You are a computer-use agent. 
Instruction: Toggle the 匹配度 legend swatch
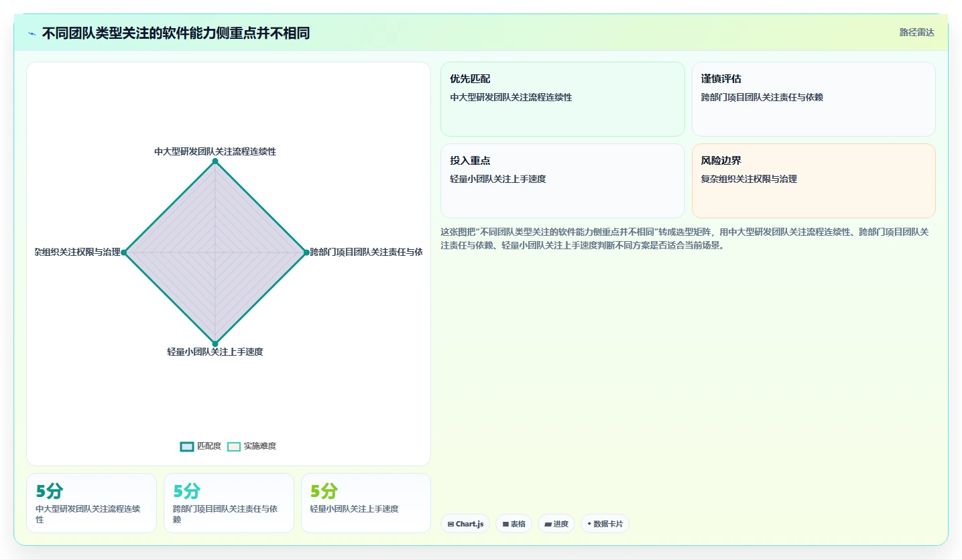point(187,447)
